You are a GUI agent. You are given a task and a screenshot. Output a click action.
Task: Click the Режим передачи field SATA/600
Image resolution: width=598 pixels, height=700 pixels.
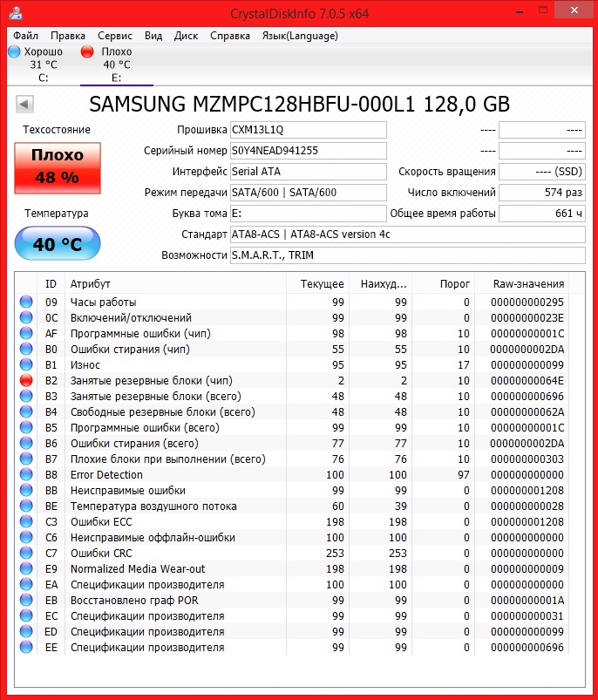[309, 193]
